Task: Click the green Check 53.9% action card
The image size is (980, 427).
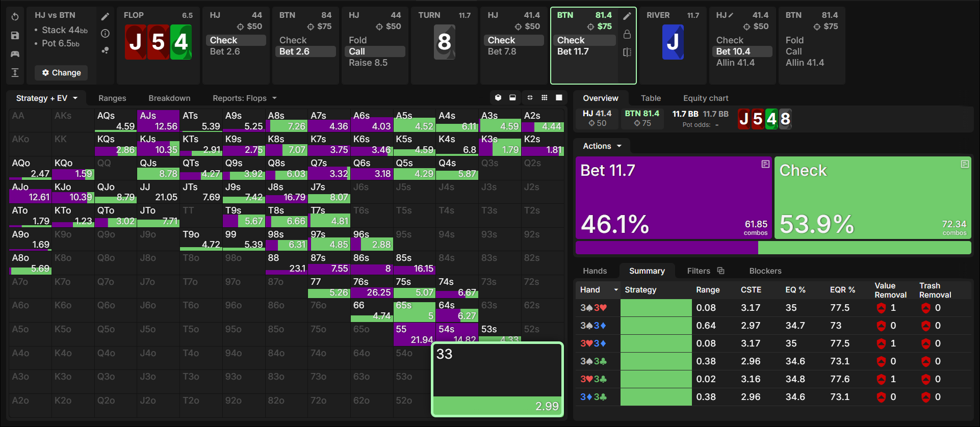Action: [x=872, y=198]
